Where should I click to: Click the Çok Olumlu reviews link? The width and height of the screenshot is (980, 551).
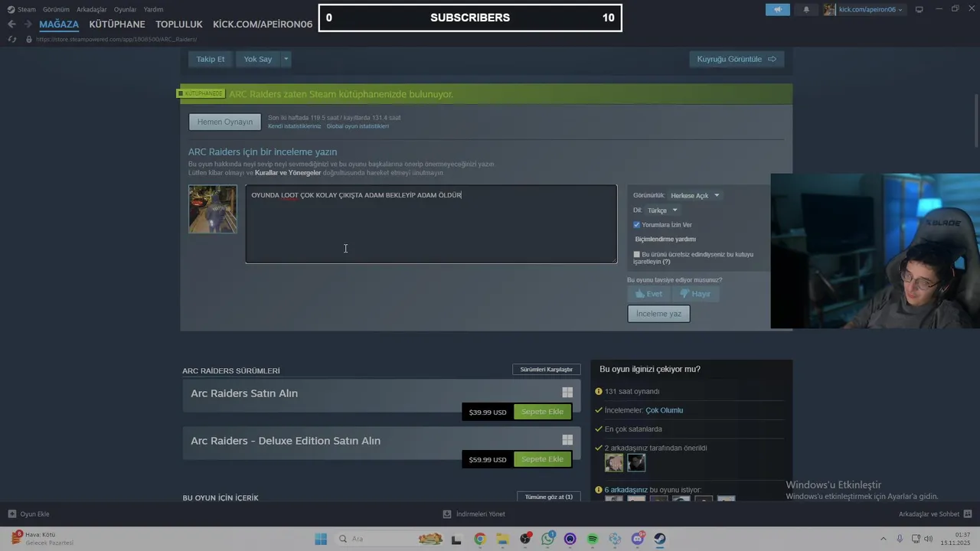(665, 410)
